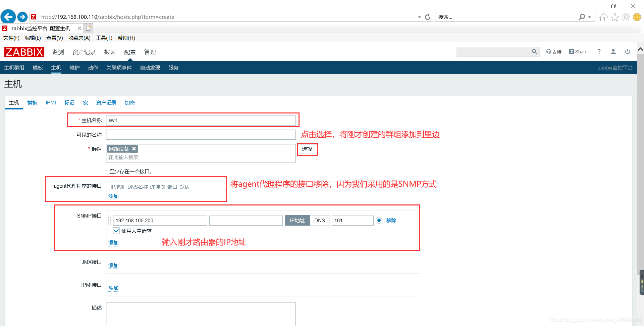Open the 支持 support link
Viewport: 644px width, 326px height.
click(554, 52)
